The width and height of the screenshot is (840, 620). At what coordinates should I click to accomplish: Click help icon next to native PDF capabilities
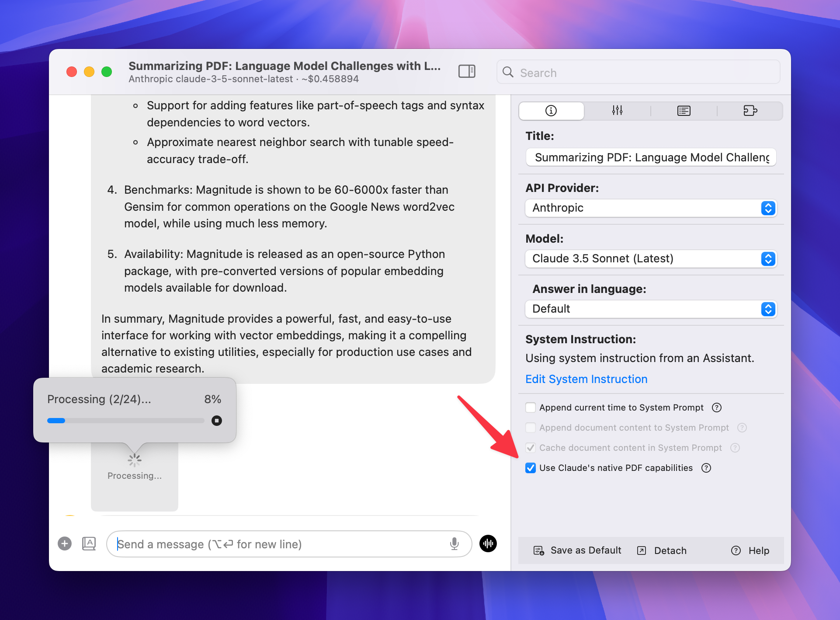click(x=706, y=468)
